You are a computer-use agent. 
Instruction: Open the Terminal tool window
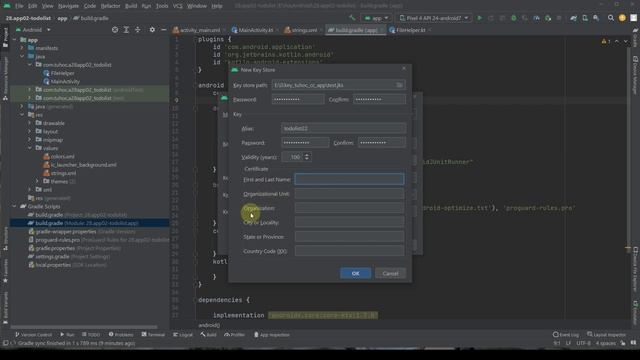(153, 335)
